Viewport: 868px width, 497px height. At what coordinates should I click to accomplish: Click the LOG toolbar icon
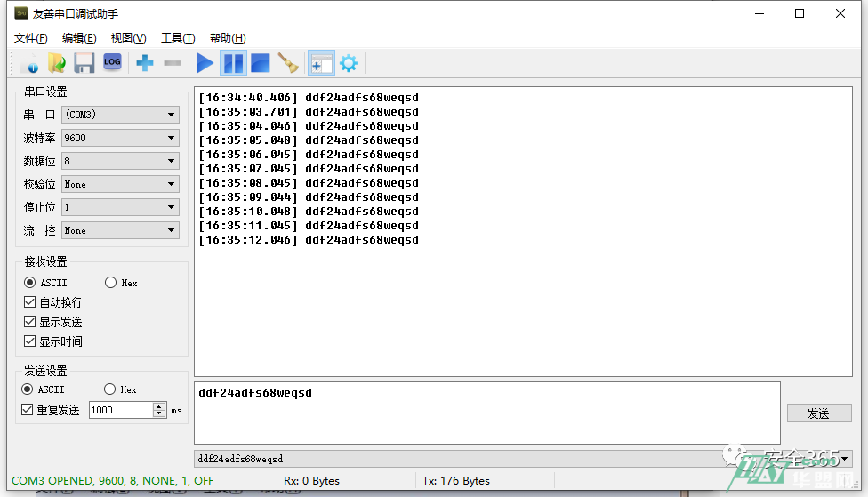[112, 62]
